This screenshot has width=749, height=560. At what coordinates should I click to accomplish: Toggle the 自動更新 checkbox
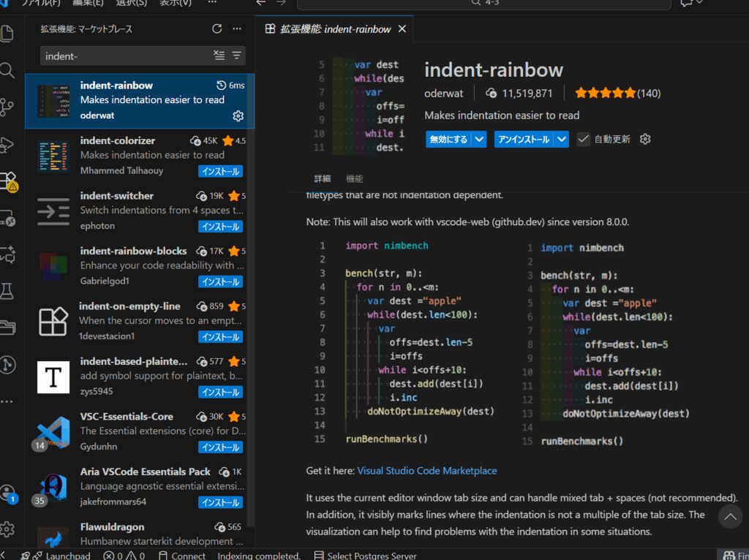pos(583,139)
